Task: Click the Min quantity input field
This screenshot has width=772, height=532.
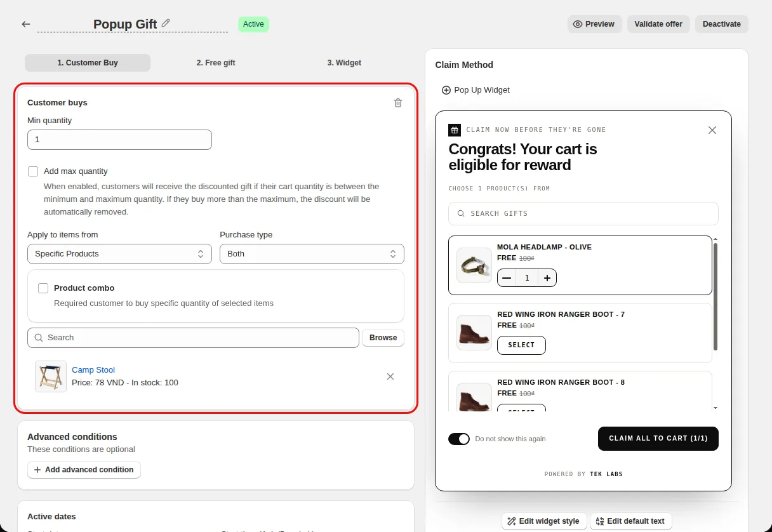Action: click(119, 140)
